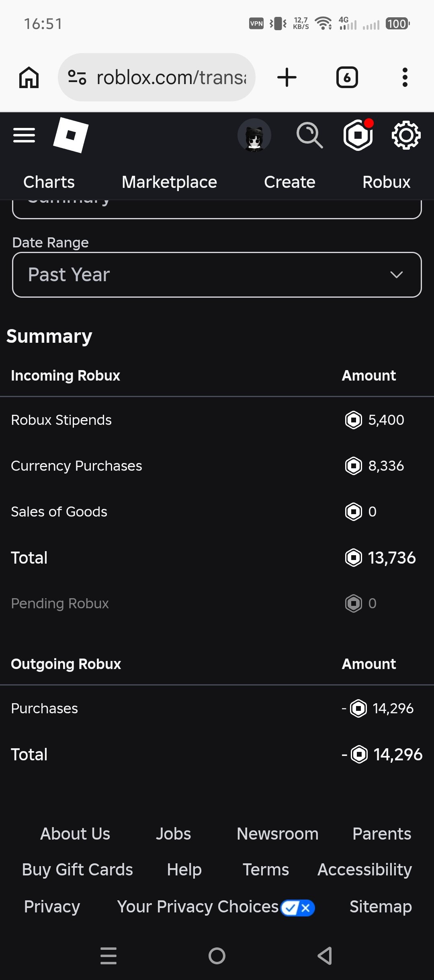Open the browser three-dot menu
Image resolution: width=434 pixels, height=980 pixels.
tap(405, 77)
